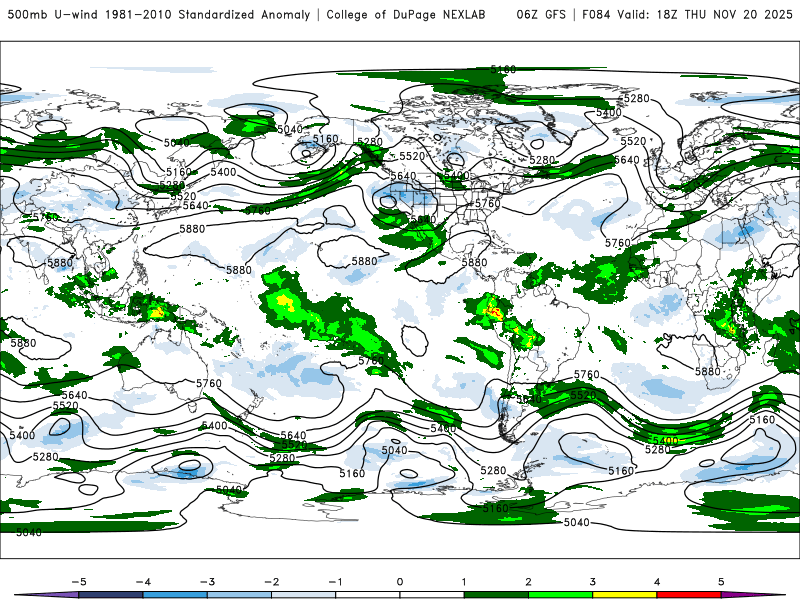This screenshot has height=600, width=800.
Task: Select the red 4 to 5 legend swatch
Action: [689, 595]
